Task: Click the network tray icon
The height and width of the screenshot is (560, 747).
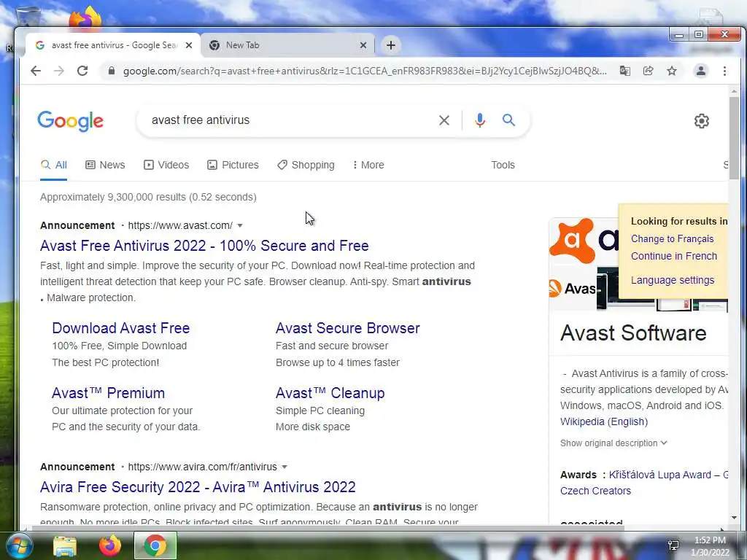Action: pyautogui.click(x=673, y=545)
